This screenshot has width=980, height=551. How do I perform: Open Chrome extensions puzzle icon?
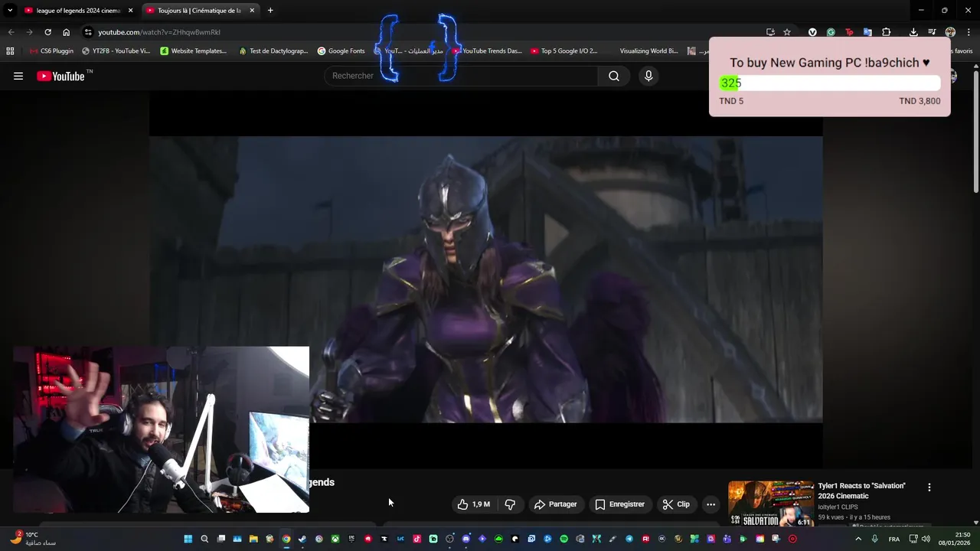886,32
